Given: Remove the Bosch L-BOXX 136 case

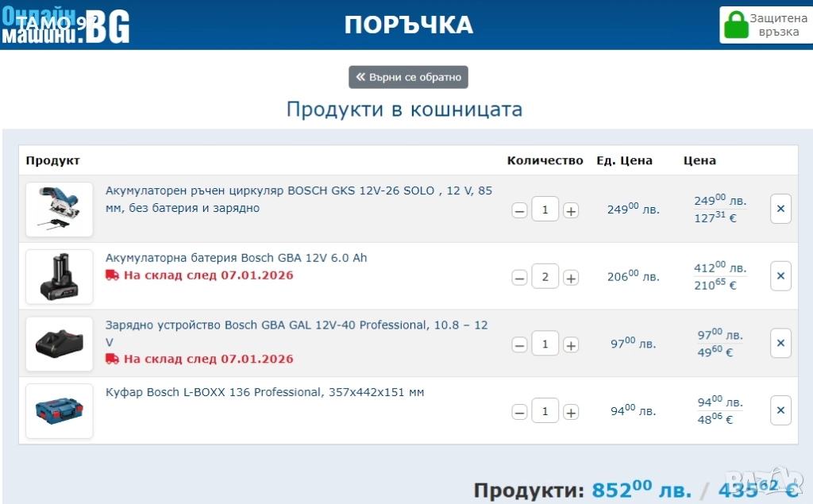Looking at the screenshot, I should coord(780,410).
